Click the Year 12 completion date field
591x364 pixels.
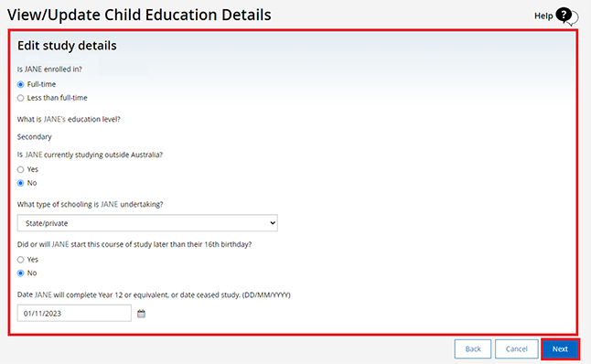coord(74,313)
